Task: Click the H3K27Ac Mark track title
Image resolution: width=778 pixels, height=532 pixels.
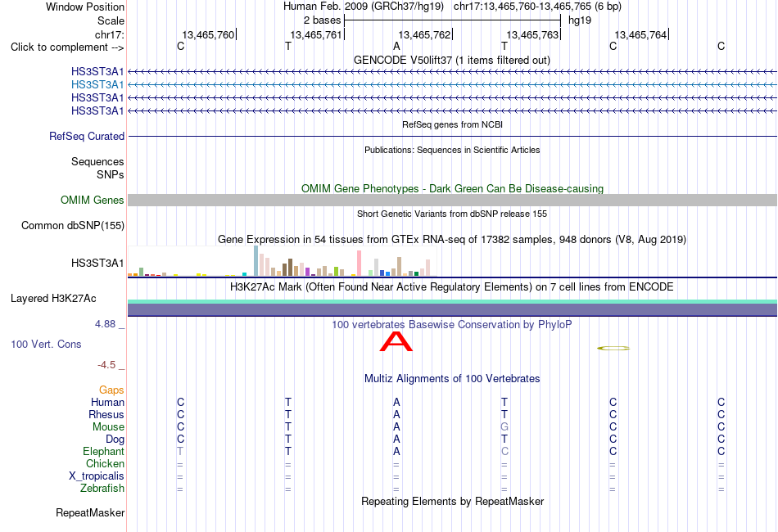Action: [x=451, y=287]
